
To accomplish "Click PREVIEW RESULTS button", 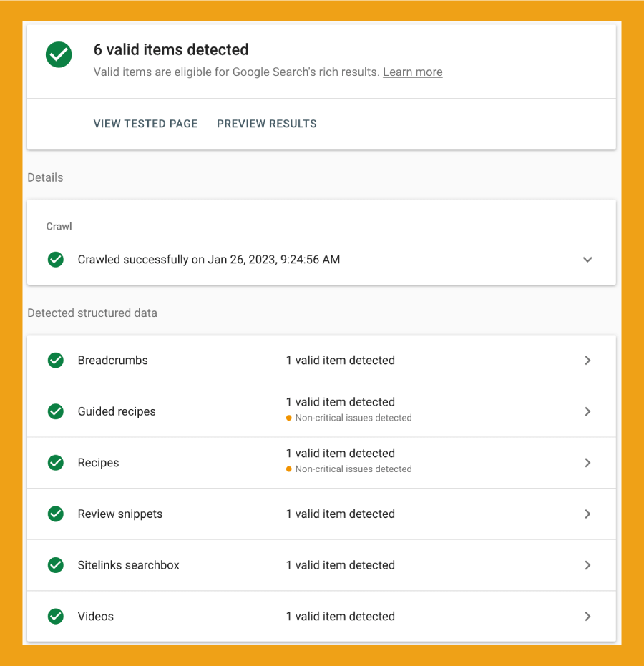I will [x=267, y=124].
